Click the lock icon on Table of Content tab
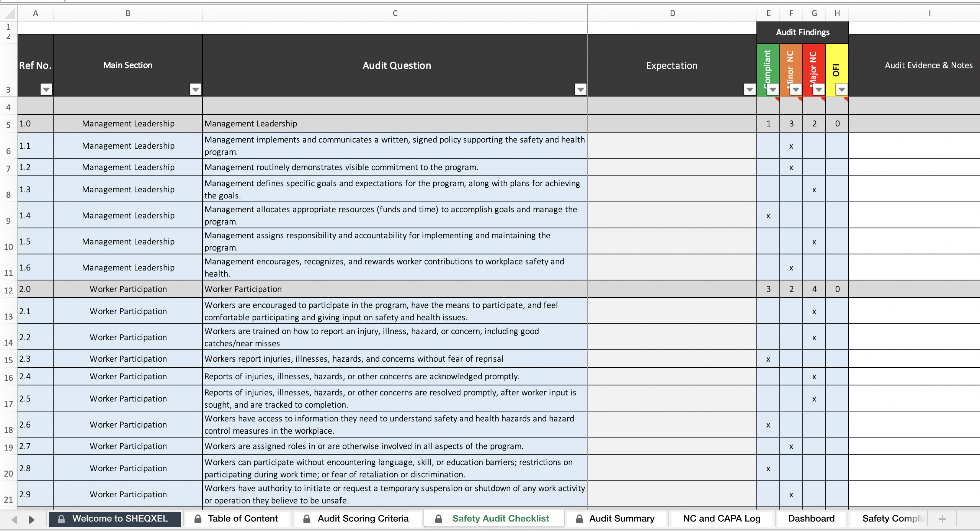 [x=198, y=519]
